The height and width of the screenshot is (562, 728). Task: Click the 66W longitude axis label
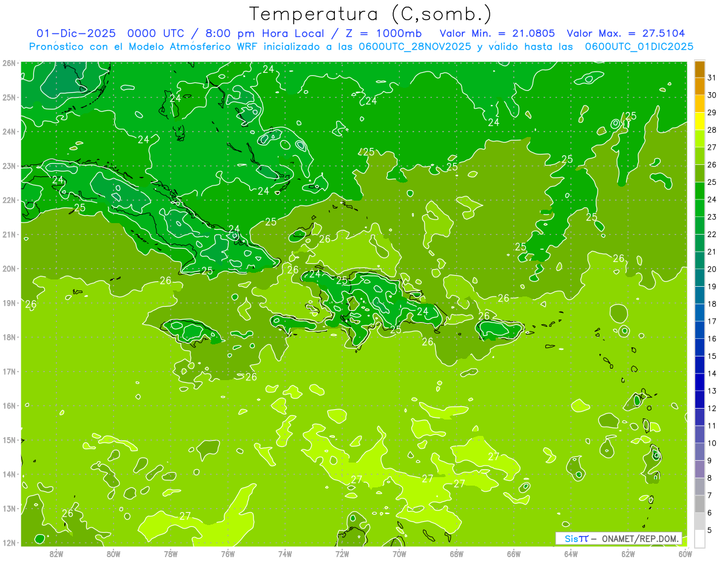pos(514,554)
